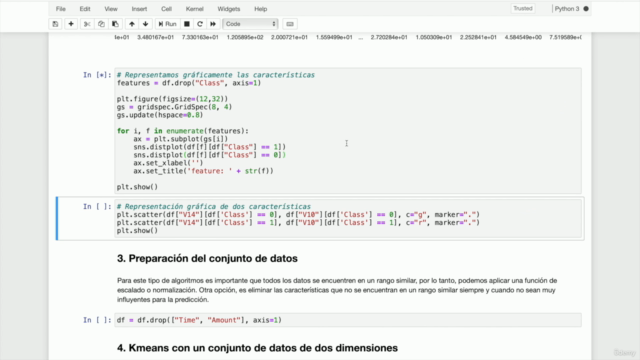Click the code line 'ax.set_xlabel('')'
640x360 pixels.
click(x=168, y=163)
